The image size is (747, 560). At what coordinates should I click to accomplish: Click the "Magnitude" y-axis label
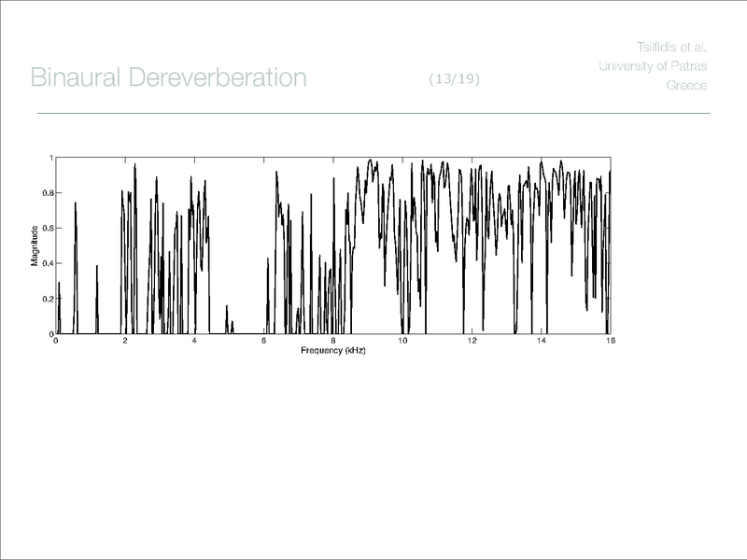(35, 245)
